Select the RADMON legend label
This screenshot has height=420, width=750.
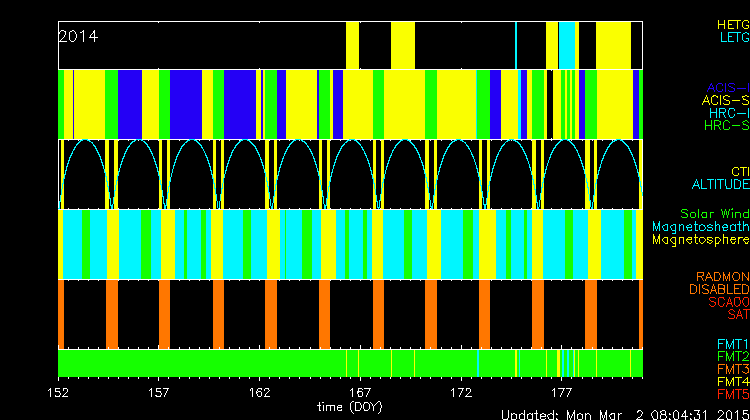point(723,276)
